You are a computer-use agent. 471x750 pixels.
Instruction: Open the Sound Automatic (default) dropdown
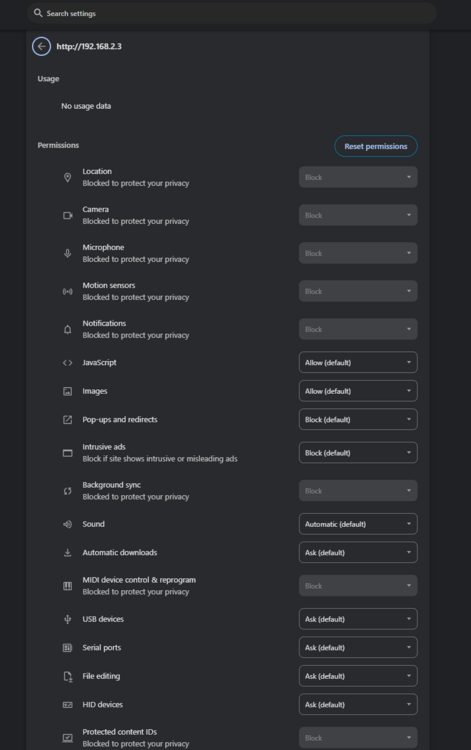358,524
